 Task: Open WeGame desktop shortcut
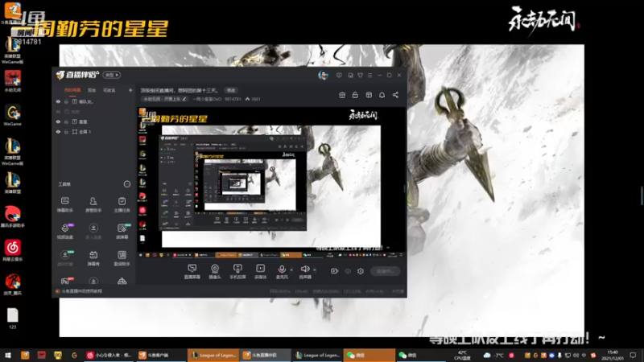click(12, 115)
